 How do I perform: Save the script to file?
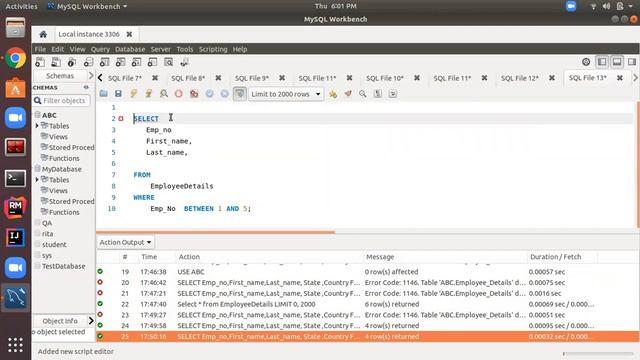point(118,94)
